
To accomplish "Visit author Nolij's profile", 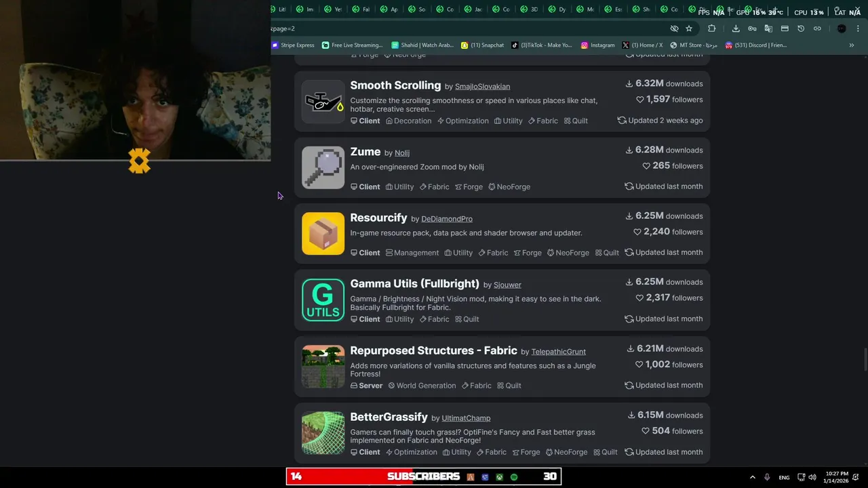I will 402,153.
